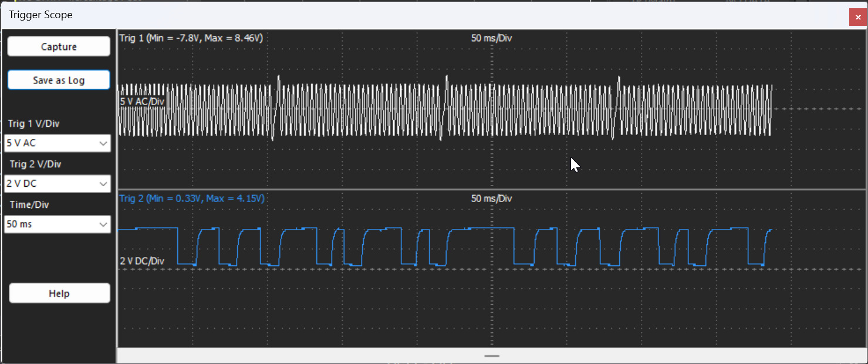Click the Save as Log button
The width and height of the screenshot is (868, 364).
click(x=58, y=79)
